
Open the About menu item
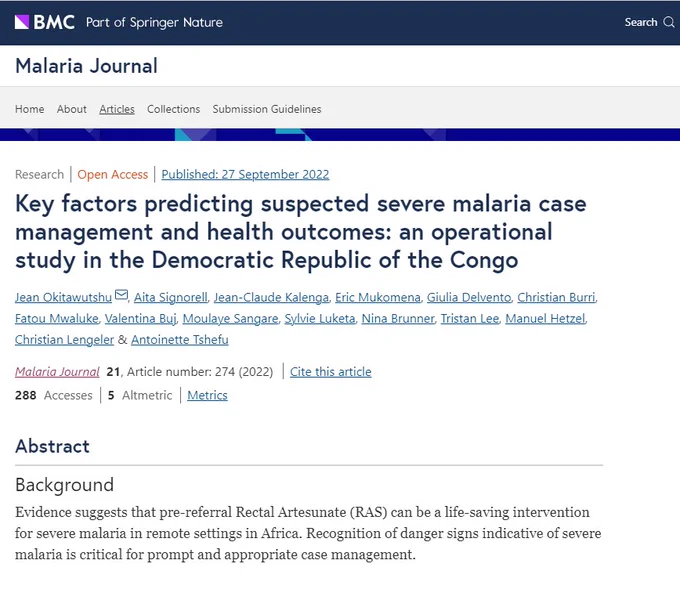click(72, 109)
